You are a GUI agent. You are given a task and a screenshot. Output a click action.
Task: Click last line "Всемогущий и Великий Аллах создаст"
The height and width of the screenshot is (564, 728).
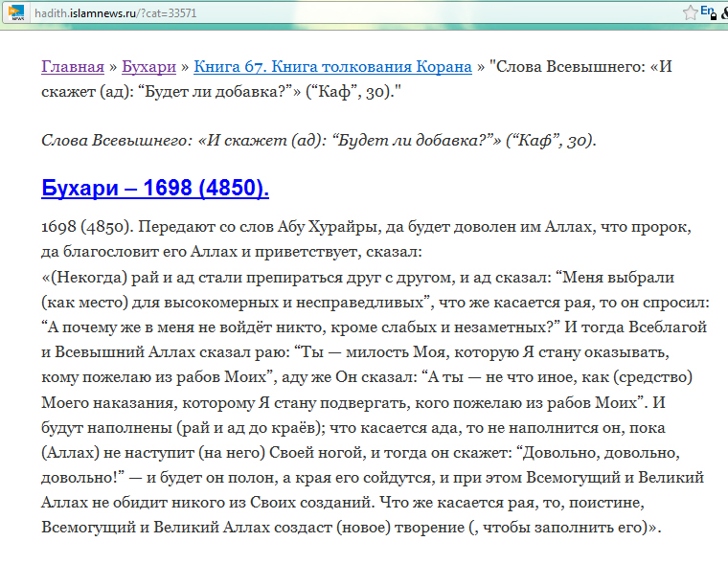coord(351,528)
